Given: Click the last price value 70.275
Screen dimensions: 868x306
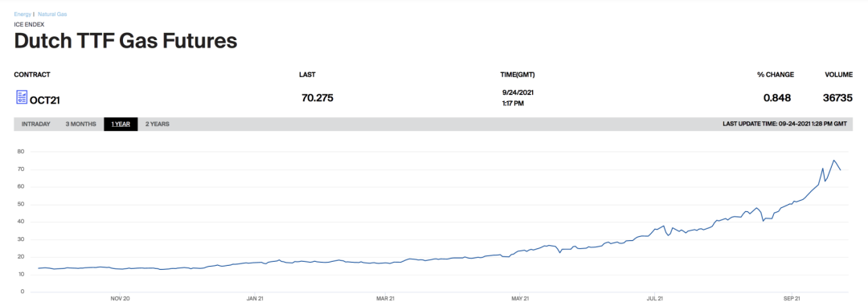Looking at the screenshot, I should pyautogui.click(x=317, y=99).
